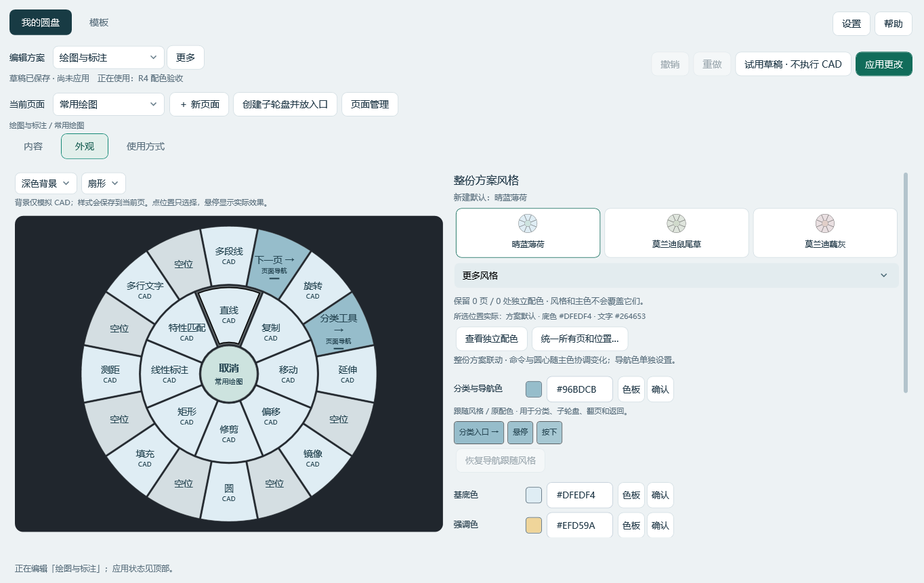Click 统一所有页和位置... button

click(580, 339)
